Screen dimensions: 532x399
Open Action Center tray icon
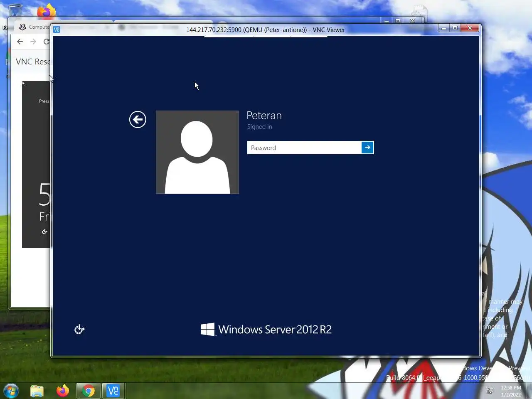(x=490, y=391)
